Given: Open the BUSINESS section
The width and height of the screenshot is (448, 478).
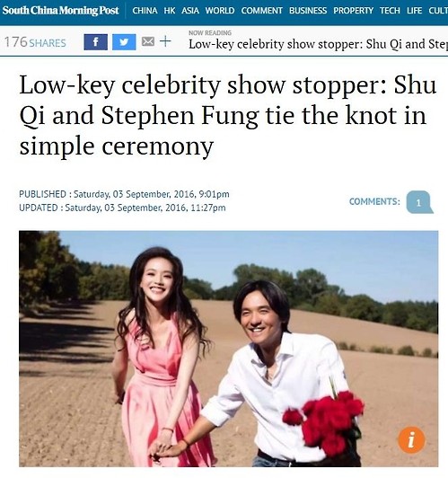Looking at the screenshot, I should click(x=308, y=11).
